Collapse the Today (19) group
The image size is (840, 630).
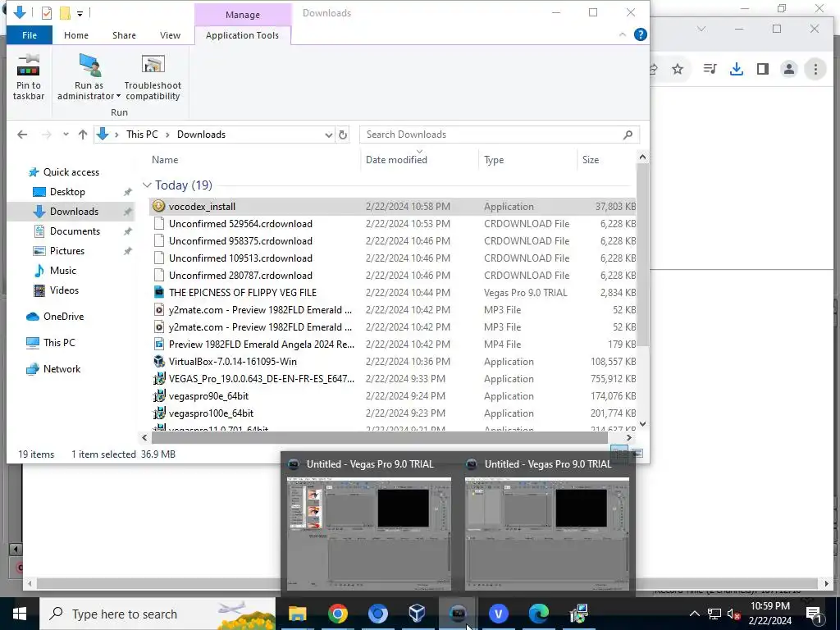(147, 185)
